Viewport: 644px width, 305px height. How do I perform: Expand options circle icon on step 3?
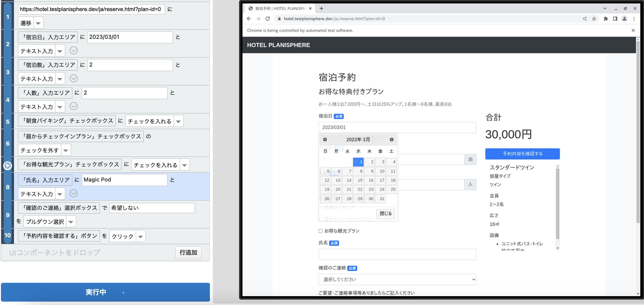73,78
